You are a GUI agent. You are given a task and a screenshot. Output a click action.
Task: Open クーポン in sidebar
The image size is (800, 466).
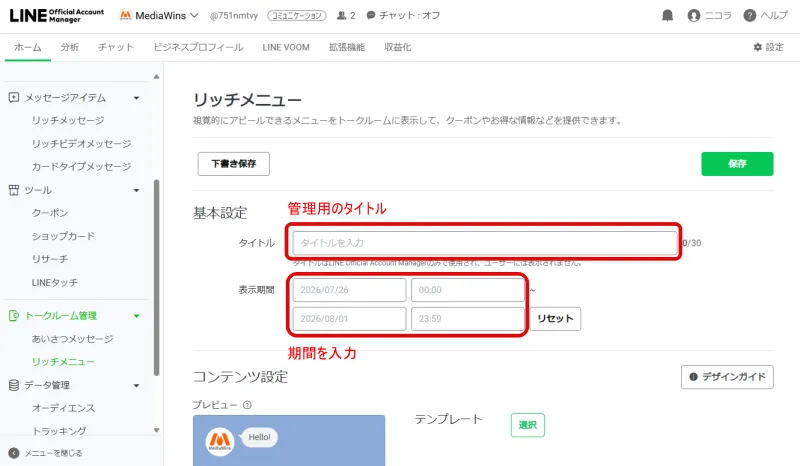[x=49, y=213]
